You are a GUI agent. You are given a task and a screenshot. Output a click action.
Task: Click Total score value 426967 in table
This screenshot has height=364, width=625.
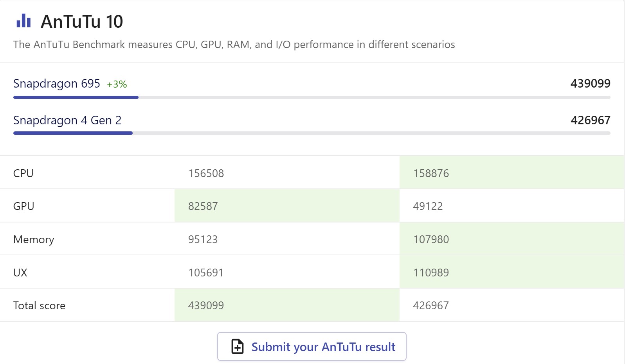tap(431, 305)
